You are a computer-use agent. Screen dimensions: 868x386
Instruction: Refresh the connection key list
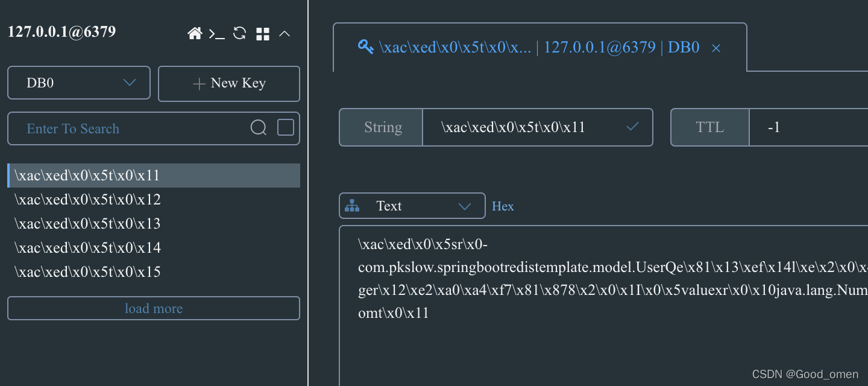tap(240, 33)
